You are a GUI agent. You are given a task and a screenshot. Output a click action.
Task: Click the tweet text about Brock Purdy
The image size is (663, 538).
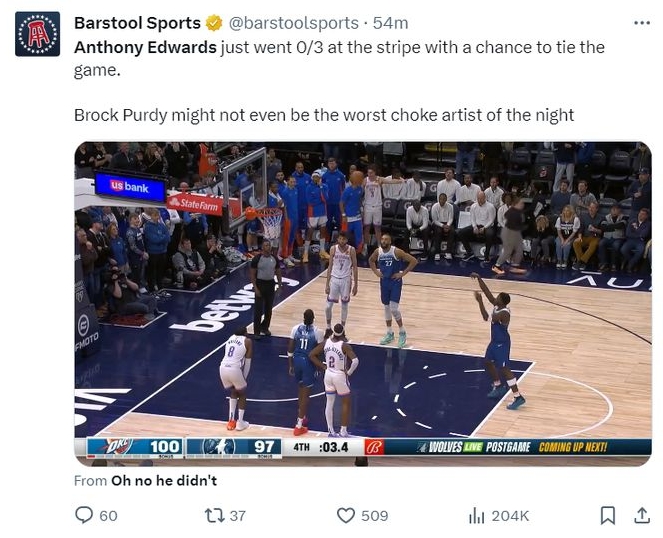(x=324, y=115)
